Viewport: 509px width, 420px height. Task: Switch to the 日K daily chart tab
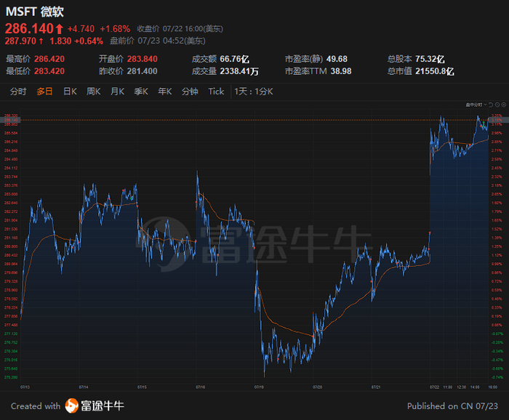coord(70,92)
